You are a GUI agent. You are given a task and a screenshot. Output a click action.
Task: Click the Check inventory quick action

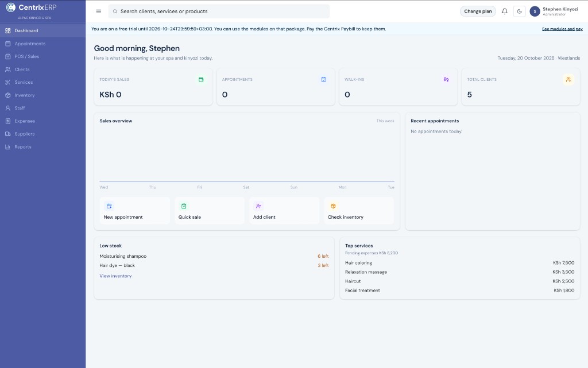pos(359,211)
